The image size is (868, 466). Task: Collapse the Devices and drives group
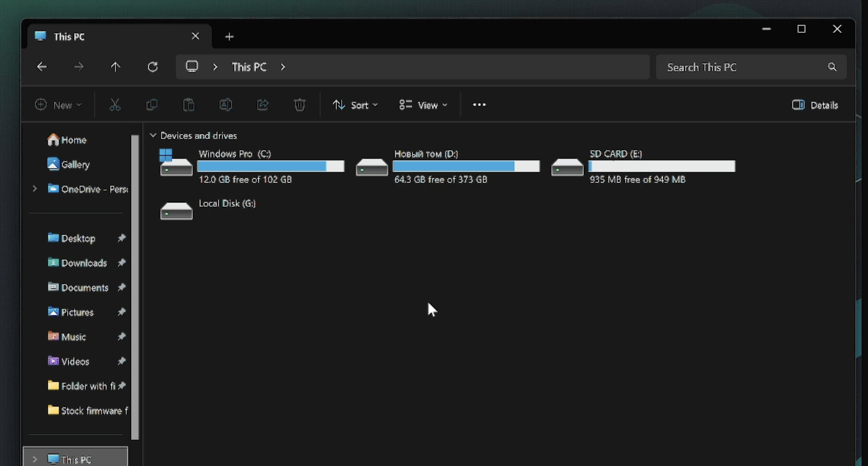click(x=153, y=136)
